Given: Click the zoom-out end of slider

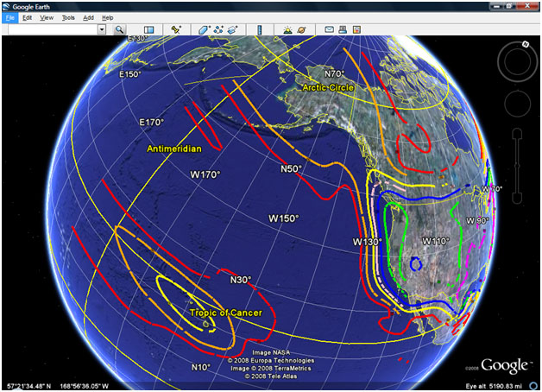Looking at the screenshot, I should click(x=517, y=199).
